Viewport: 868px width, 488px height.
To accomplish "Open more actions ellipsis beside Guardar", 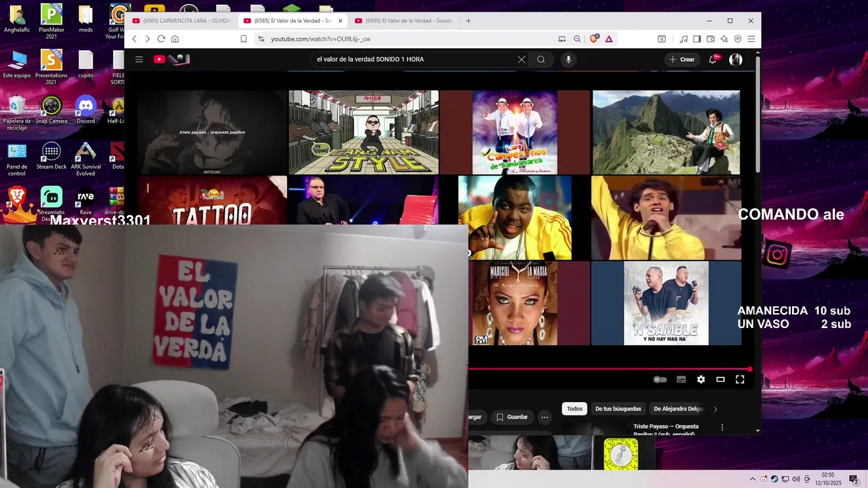I will (x=545, y=418).
